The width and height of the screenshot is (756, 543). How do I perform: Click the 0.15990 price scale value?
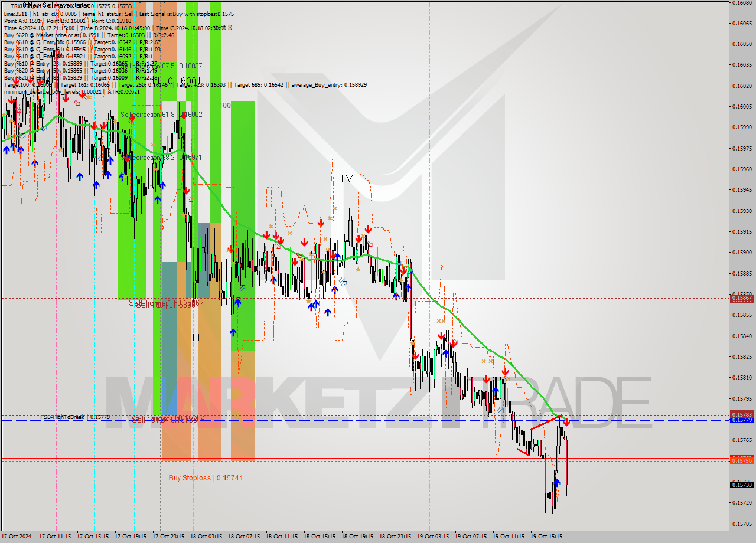(742, 127)
